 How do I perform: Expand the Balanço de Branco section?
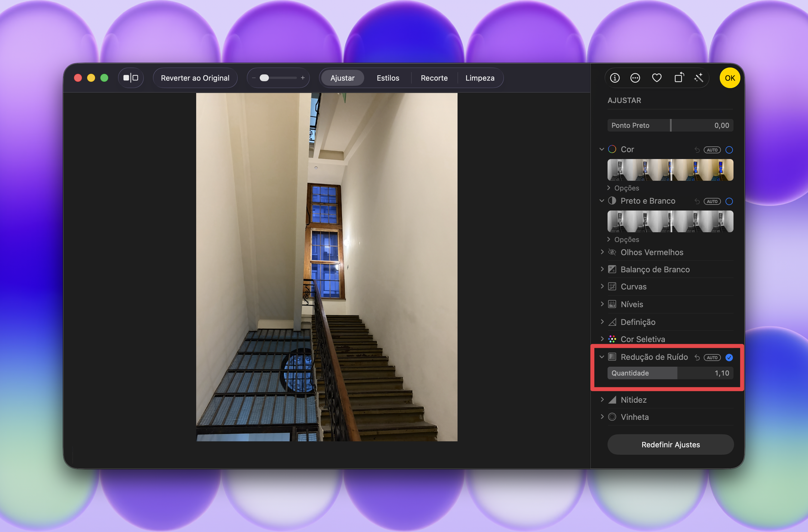pos(602,269)
